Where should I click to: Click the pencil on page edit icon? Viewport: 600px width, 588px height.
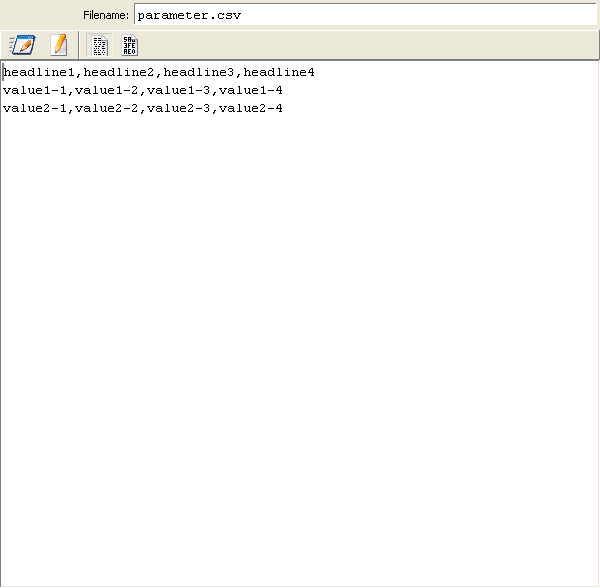point(59,44)
